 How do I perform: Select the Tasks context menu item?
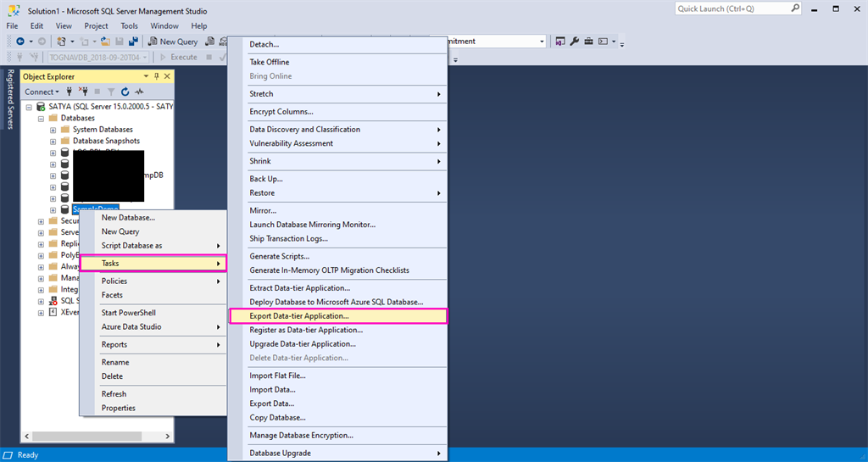(153, 264)
